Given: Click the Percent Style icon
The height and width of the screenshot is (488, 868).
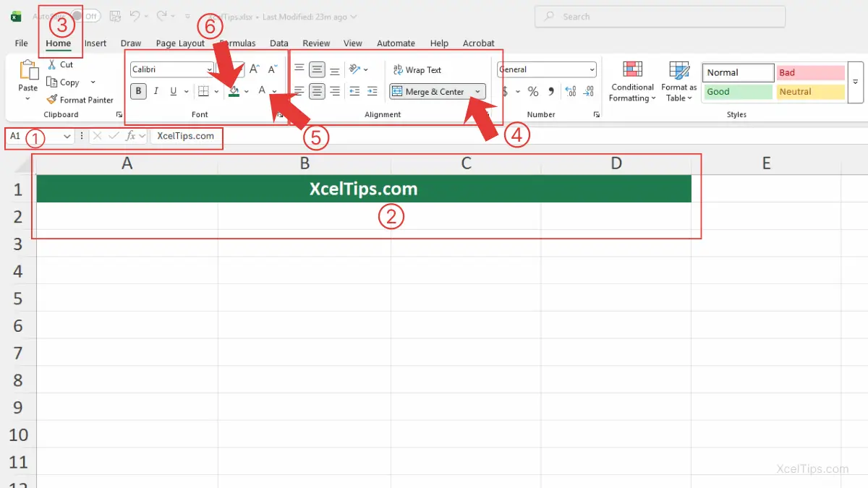Looking at the screenshot, I should 532,92.
